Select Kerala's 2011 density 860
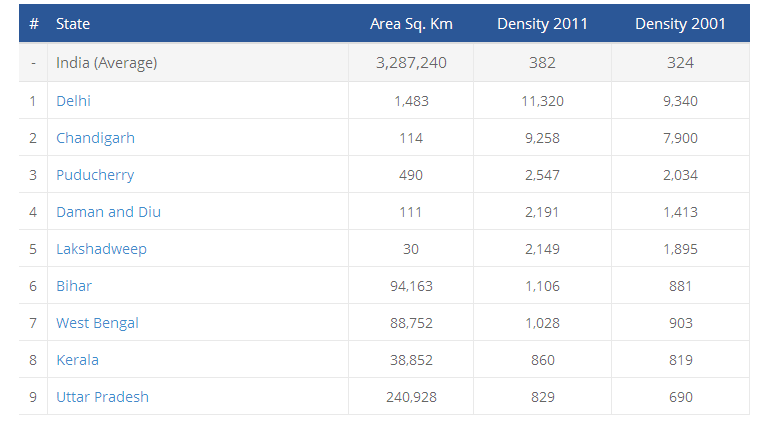The height and width of the screenshot is (433, 761). coord(543,360)
